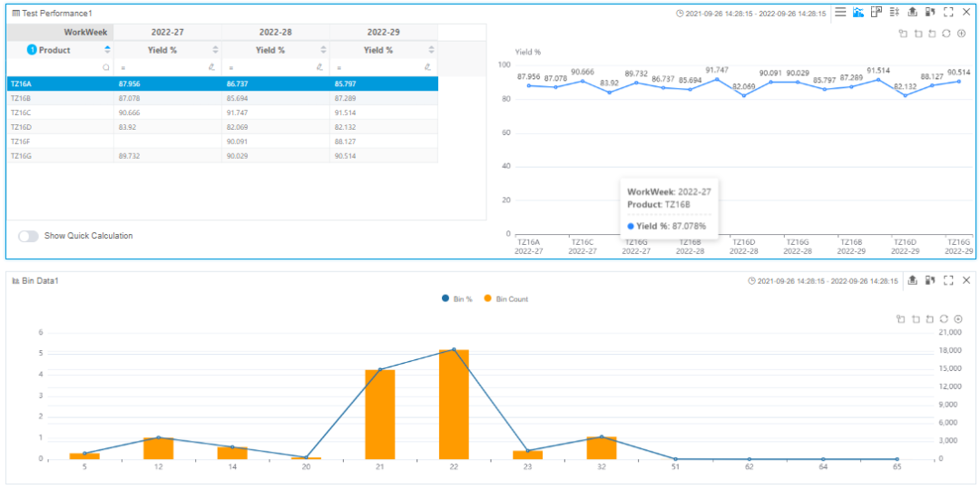Toggle Bin % series in chart legend
This screenshot has height=489, width=980.
click(x=457, y=298)
